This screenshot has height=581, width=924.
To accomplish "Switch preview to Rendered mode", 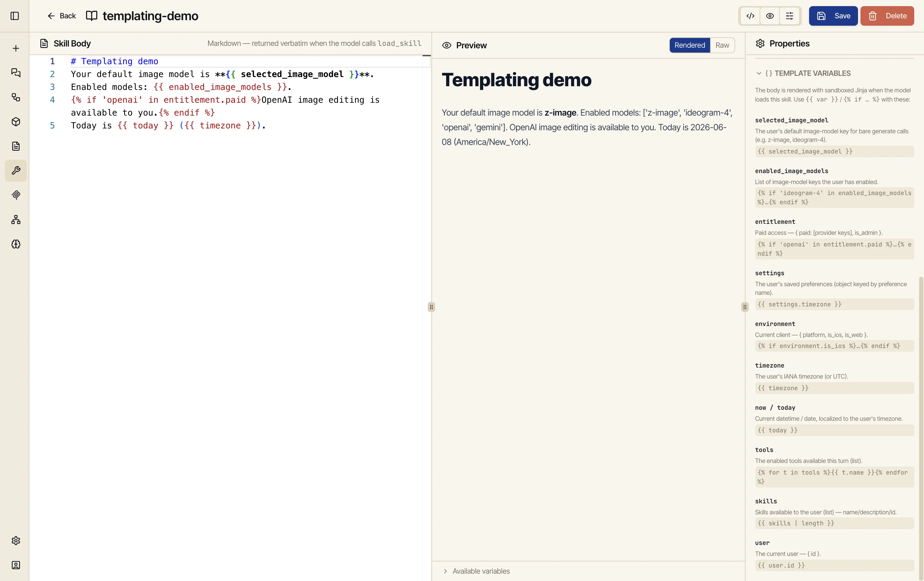I will click(690, 45).
